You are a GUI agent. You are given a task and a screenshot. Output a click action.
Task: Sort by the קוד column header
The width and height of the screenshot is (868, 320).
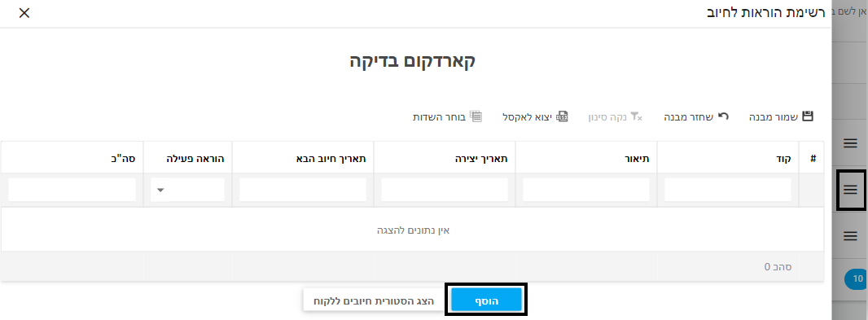tap(728, 158)
